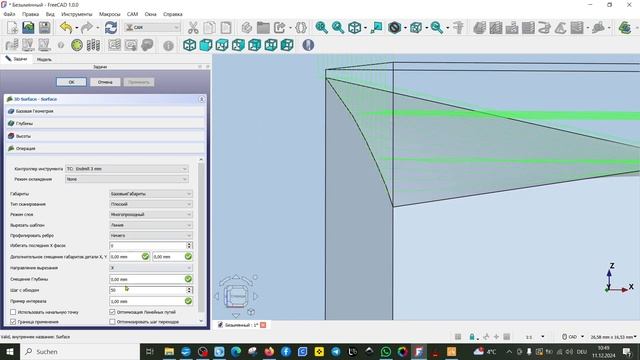The width and height of the screenshot is (640, 360).
Task: Save the document with the floppy icon
Action: (x=44, y=28)
